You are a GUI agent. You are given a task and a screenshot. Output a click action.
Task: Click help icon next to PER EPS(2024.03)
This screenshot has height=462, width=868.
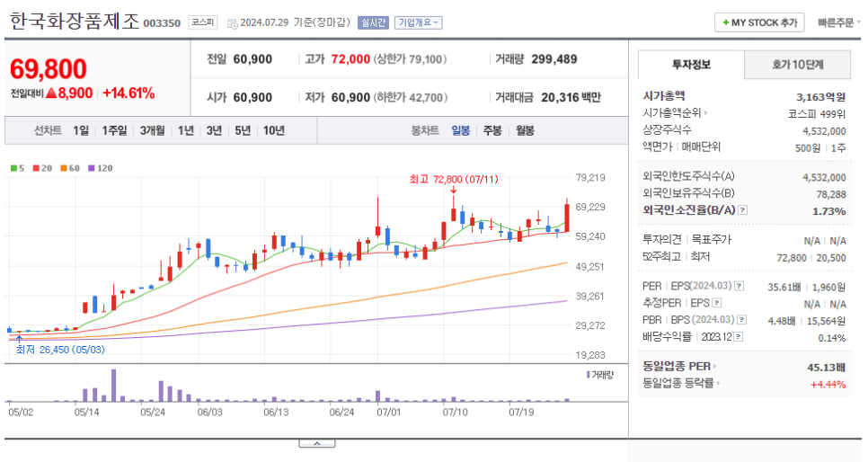[739, 287]
